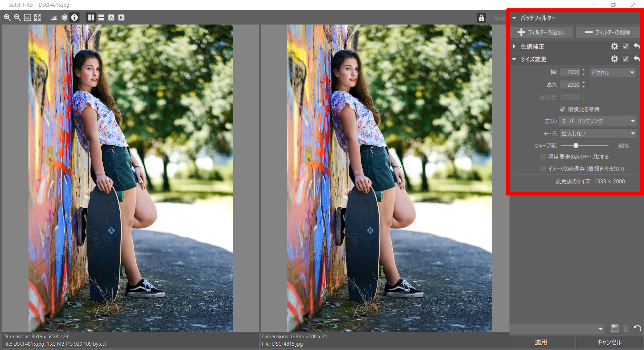Delete the filter preset
The height and width of the screenshot is (350, 644).
coord(626,329)
